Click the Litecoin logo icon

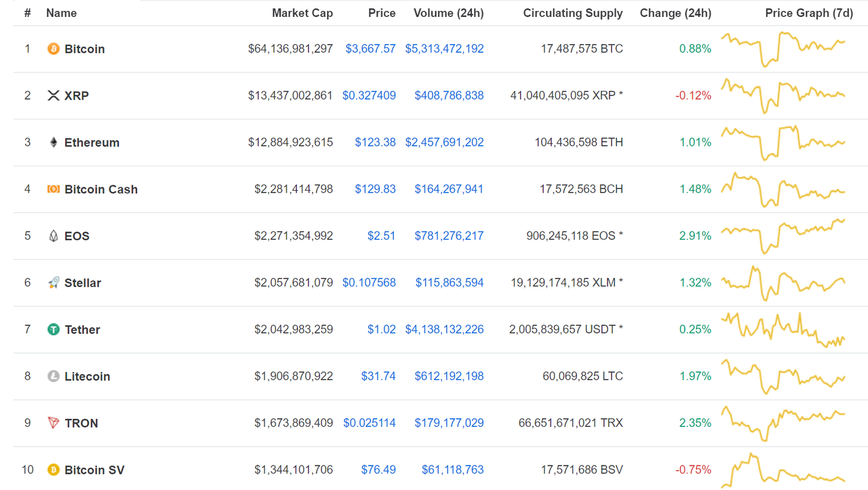coord(53,377)
